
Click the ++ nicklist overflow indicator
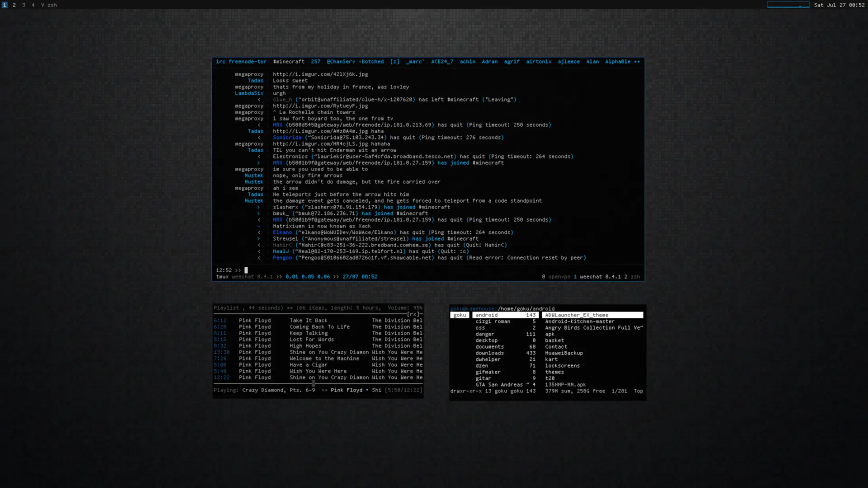(637, 61)
